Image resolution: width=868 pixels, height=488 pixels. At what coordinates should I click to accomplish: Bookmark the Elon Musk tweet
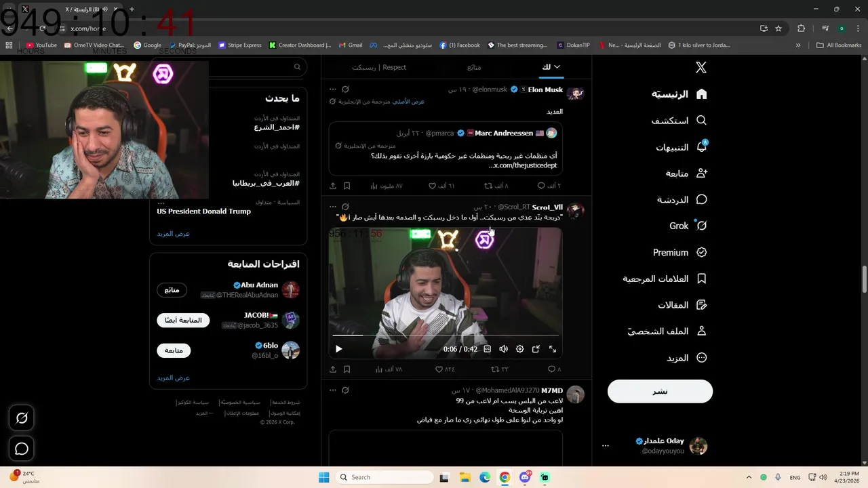347,186
